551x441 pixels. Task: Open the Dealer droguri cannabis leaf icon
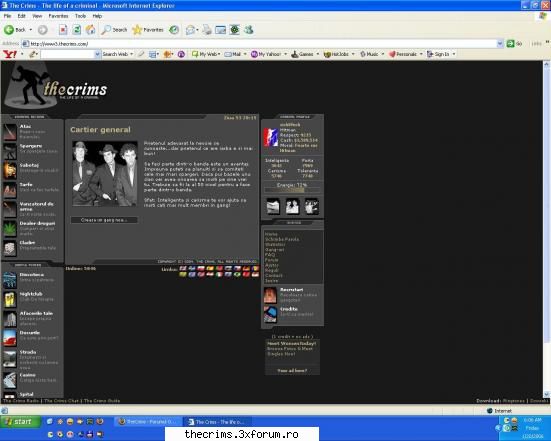tap(10, 229)
